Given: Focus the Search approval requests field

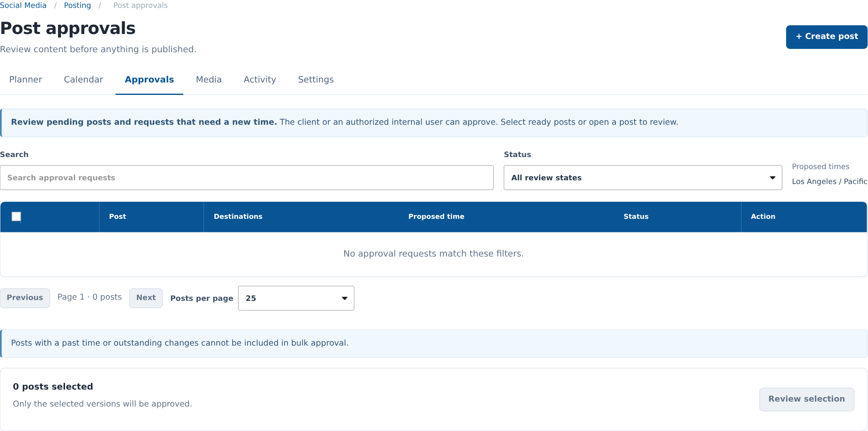Looking at the screenshot, I should [x=247, y=178].
